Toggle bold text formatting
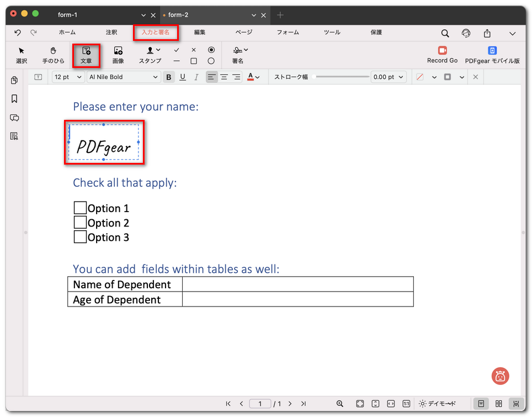 [169, 77]
